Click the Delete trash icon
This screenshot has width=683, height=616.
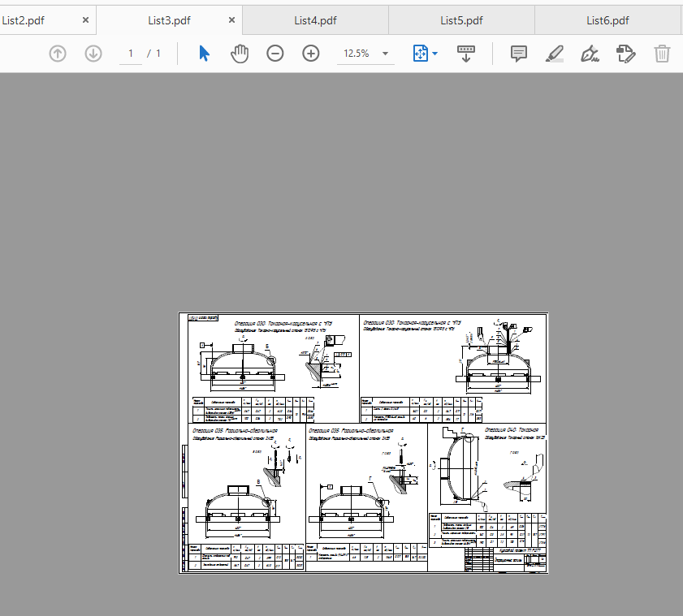663,54
